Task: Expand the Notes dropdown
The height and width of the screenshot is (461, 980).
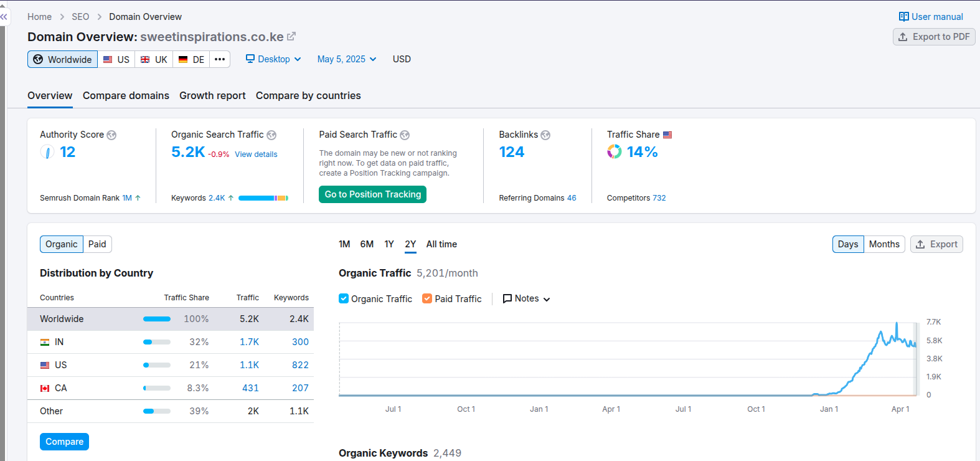Action: pyautogui.click(x=527, y=298)
